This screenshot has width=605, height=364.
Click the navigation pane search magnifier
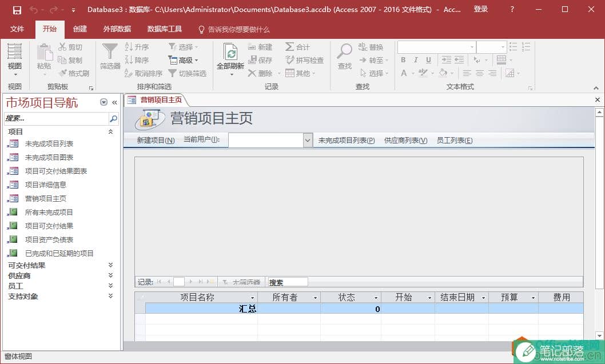coord(113,118)
